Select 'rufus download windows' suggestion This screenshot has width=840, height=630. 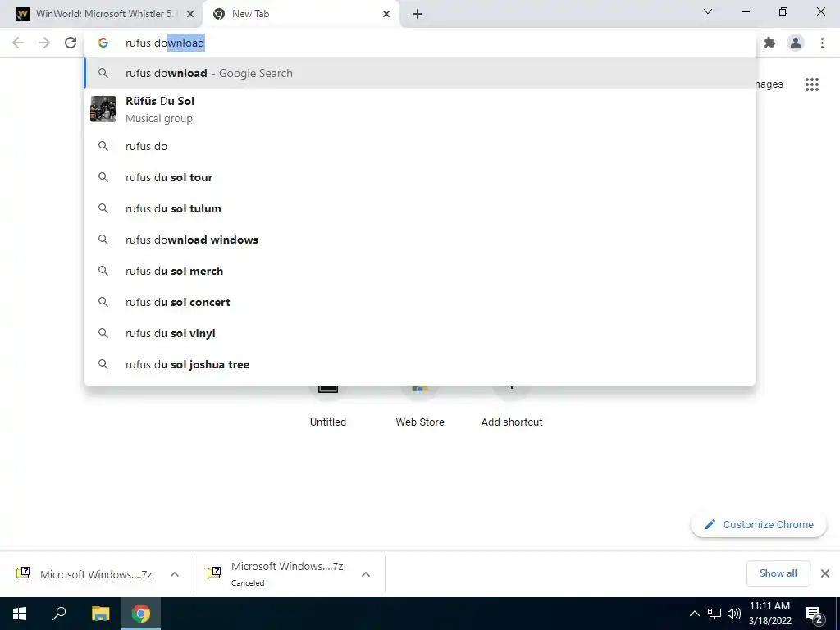point(420,240)
